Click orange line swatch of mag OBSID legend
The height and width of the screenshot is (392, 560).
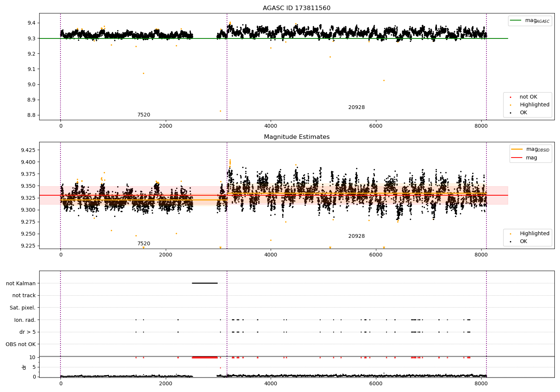517,149
